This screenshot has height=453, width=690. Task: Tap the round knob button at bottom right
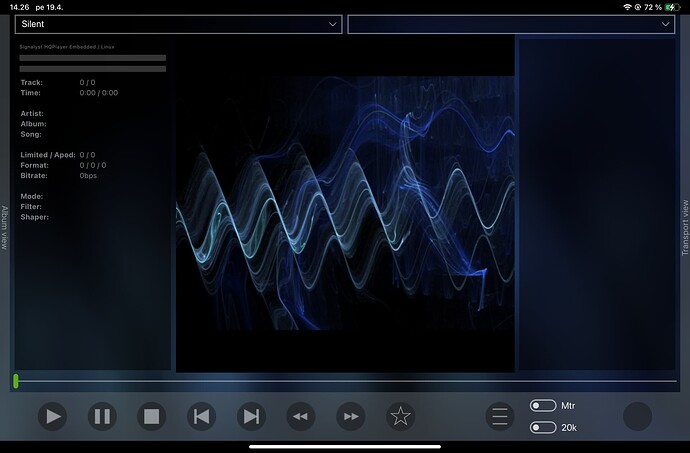(637, 417)
